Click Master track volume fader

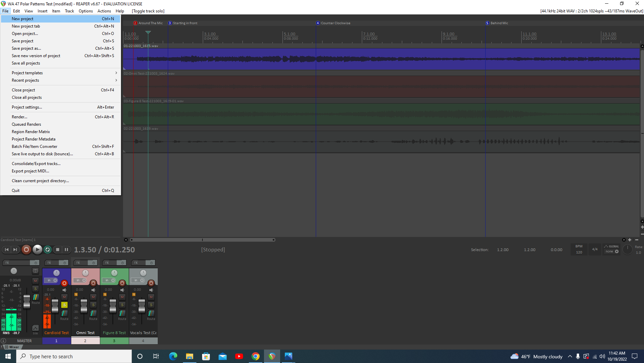pos(27,301)
